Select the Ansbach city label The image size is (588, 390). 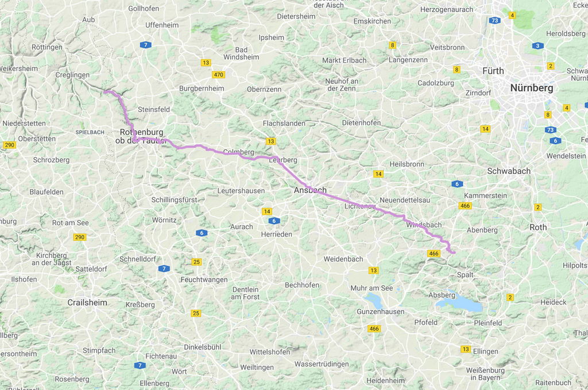pyautogui.click(x=310, y=190)
